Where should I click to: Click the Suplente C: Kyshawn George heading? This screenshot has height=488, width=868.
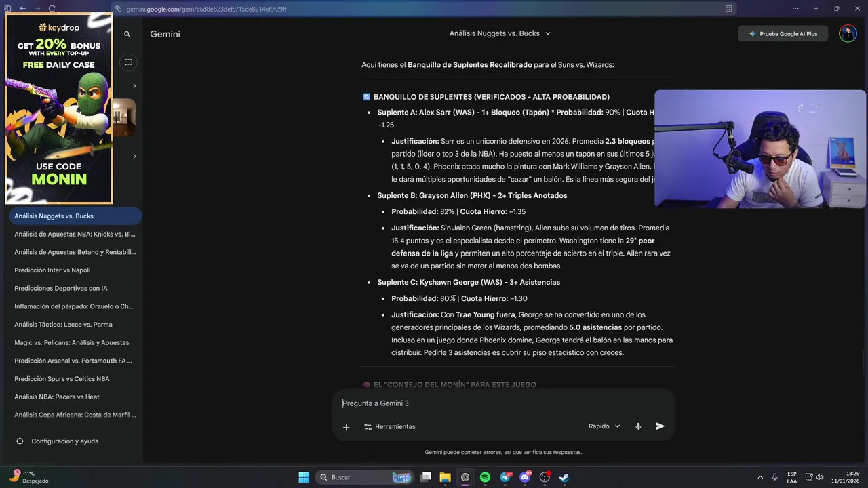click(469, 283)
